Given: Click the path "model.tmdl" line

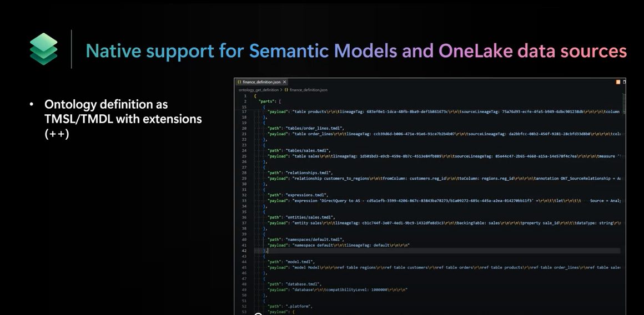Looking at the screenshot, I should pos(291,262).
